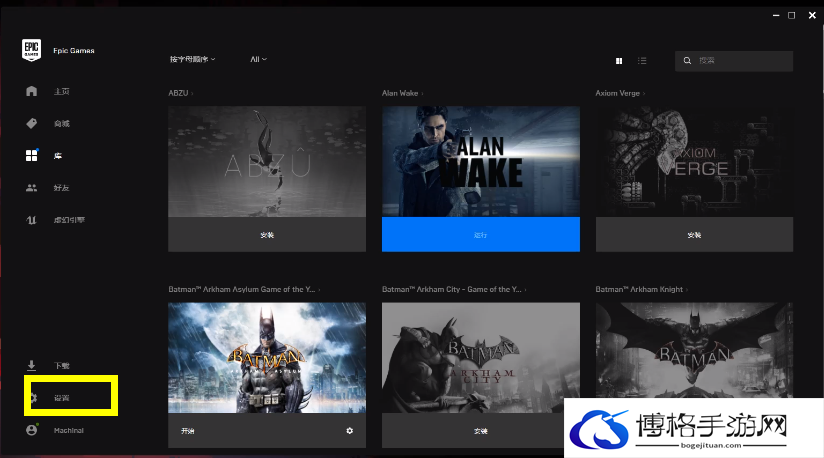Image resolution: width=824 pixels, height=458 pixels.
Task: Click the Epic Games title text
Action: pos(74,50)
